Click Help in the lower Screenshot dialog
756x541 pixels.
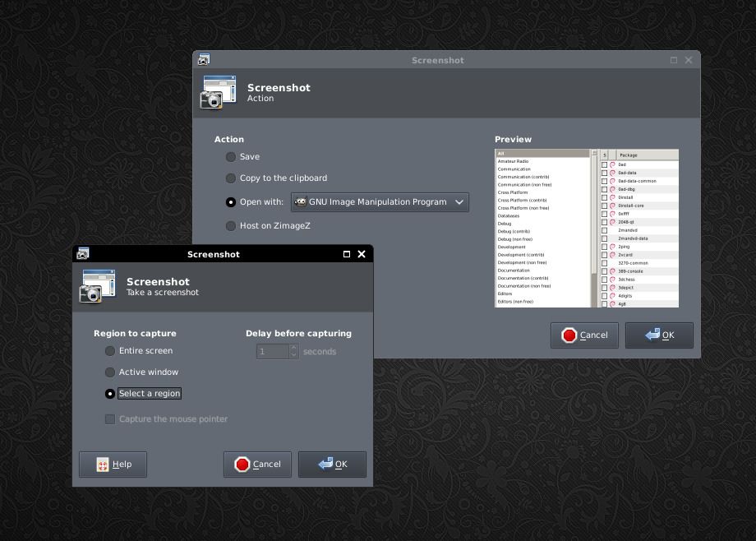[113, 464]
